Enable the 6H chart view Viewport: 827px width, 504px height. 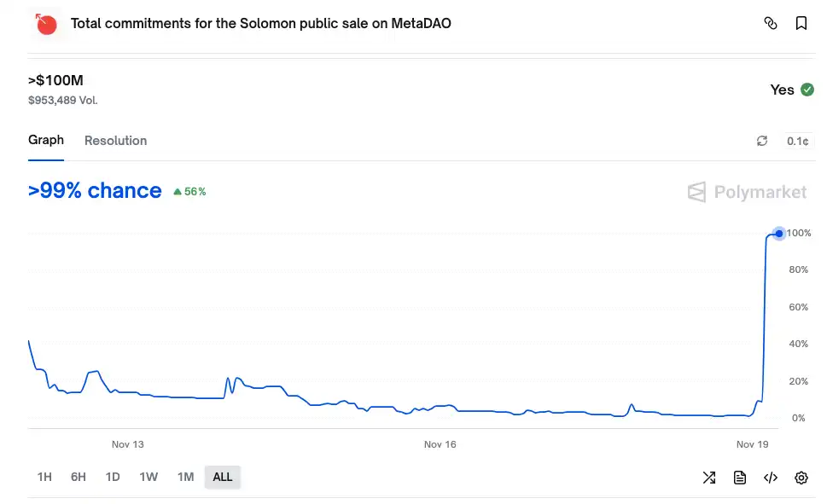[x=78, y=478]
